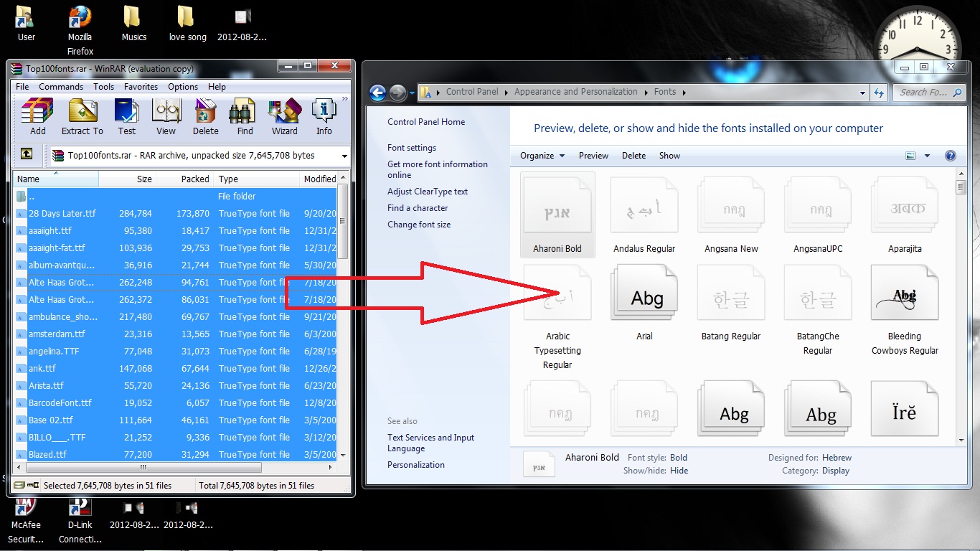Open the User desktop icon

point(26,24)
